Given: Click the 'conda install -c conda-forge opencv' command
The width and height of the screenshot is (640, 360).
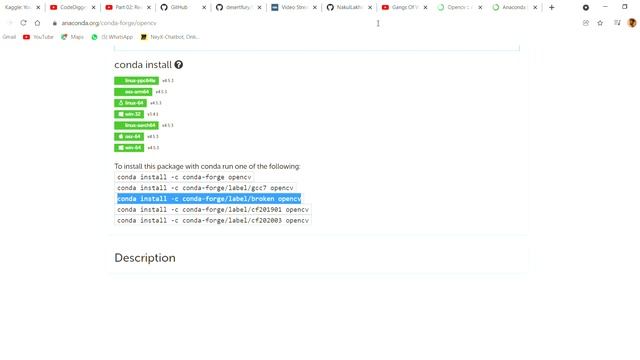Looking at the screenshot, I should point(184,177).
